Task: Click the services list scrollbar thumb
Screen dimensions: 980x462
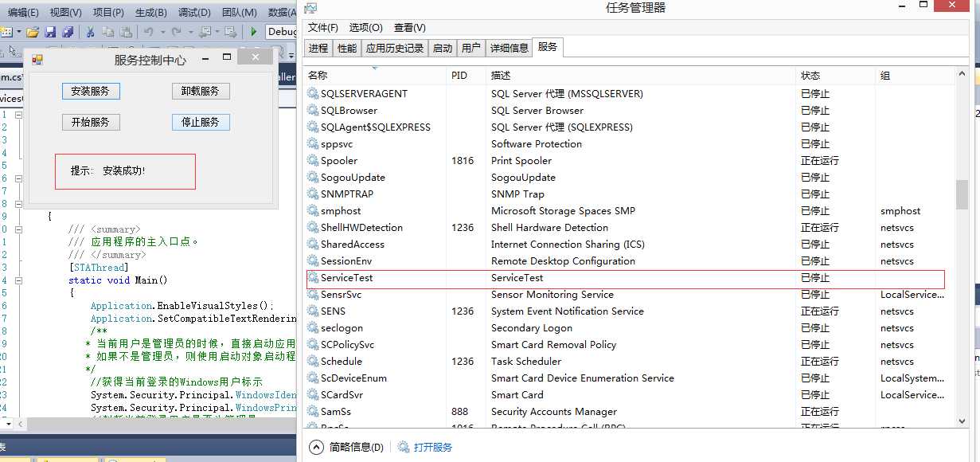Action: point(962,194)
